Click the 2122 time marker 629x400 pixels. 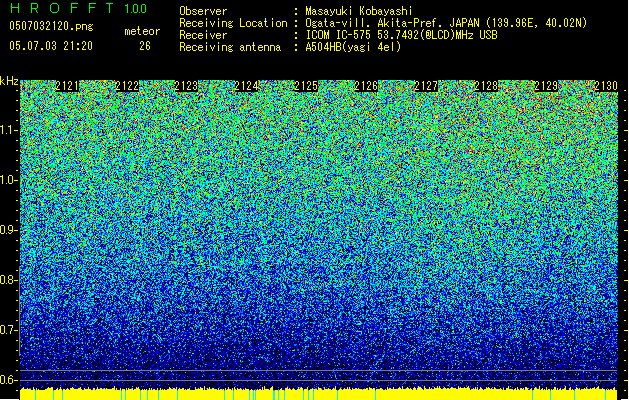(127, 86)
